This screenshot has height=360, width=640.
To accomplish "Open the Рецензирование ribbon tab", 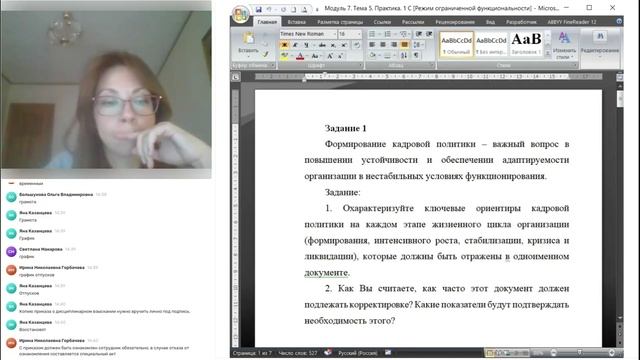I will click(x=455, y=22).
